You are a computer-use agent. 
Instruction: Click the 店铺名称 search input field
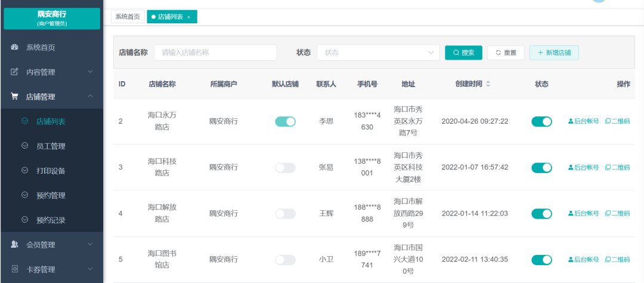point(215,53)
